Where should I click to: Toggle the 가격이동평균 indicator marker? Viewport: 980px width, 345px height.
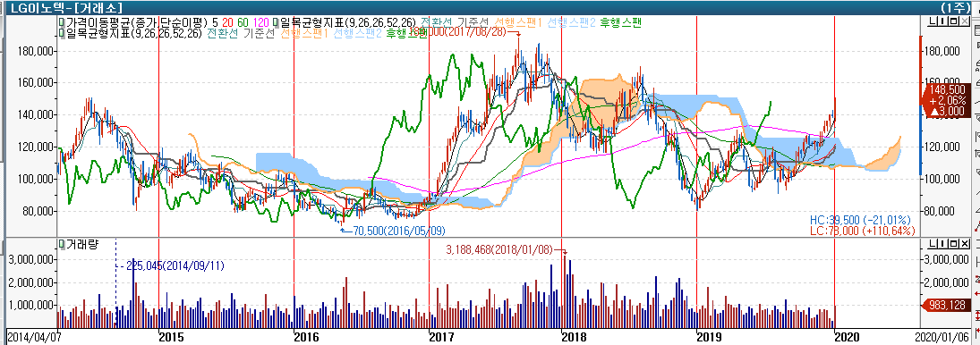pos(61,22)
